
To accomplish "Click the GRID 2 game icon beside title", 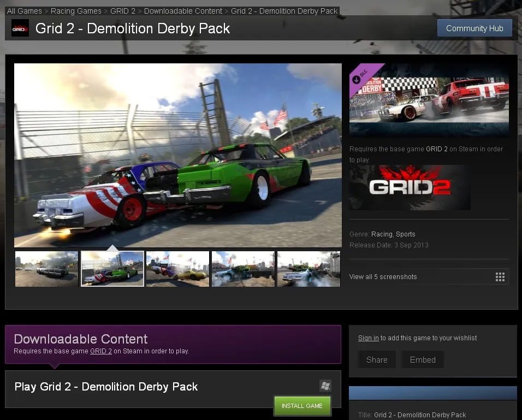I will 20,28.
